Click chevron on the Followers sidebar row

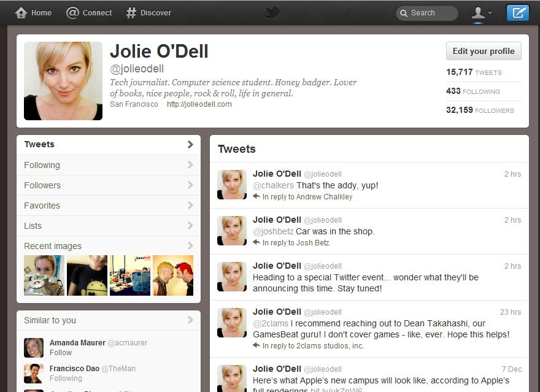tap(190, 185)
